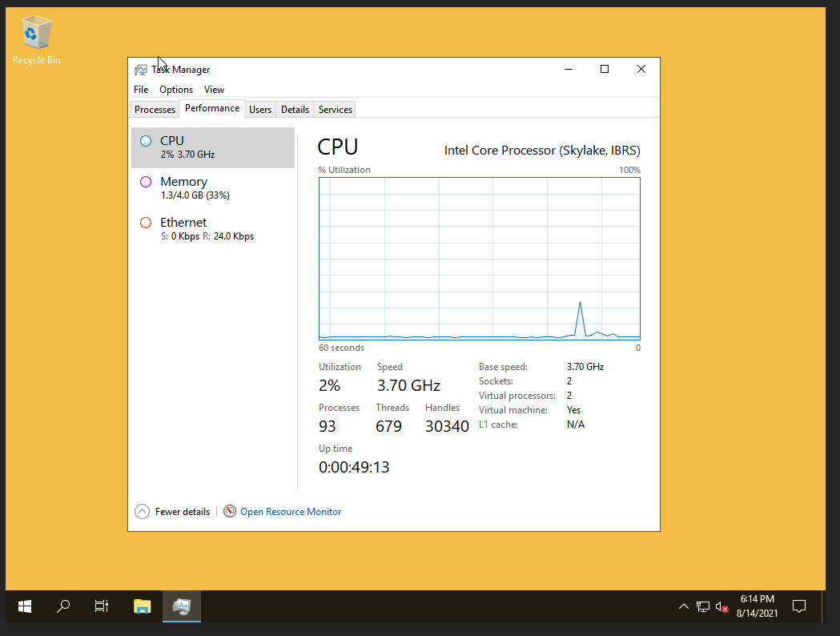
Task: Collapse view with Fewer details chevron
Action: (142, 511)
